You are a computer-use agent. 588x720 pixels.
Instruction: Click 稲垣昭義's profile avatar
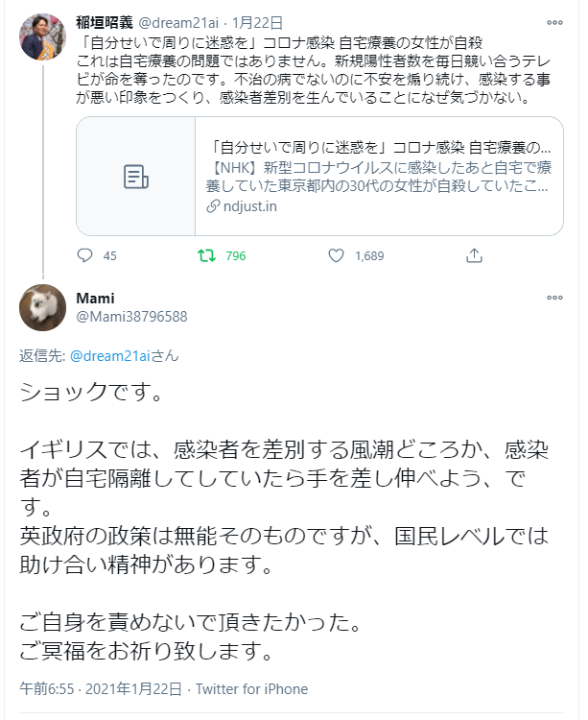click(x=42, y=36)
